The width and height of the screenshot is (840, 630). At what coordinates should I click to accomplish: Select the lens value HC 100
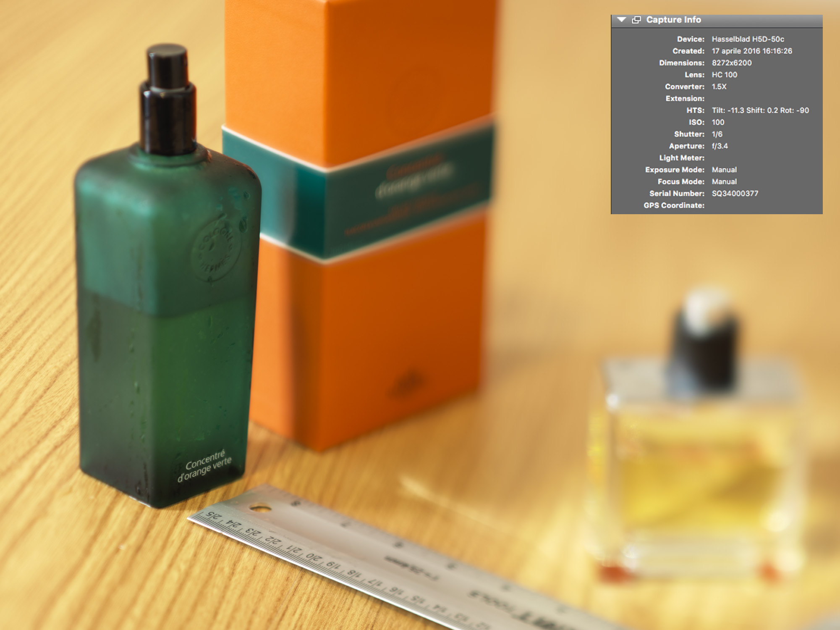[724, 75]
